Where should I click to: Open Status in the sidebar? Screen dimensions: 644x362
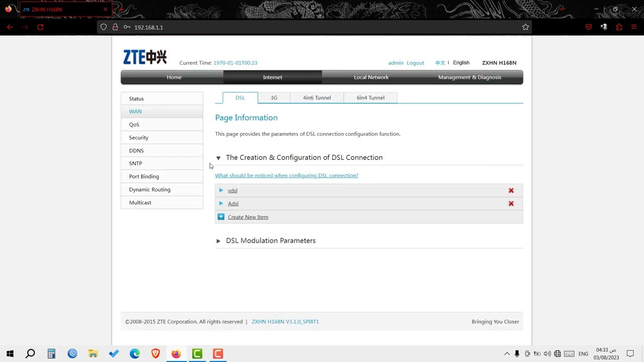point(162,99)
